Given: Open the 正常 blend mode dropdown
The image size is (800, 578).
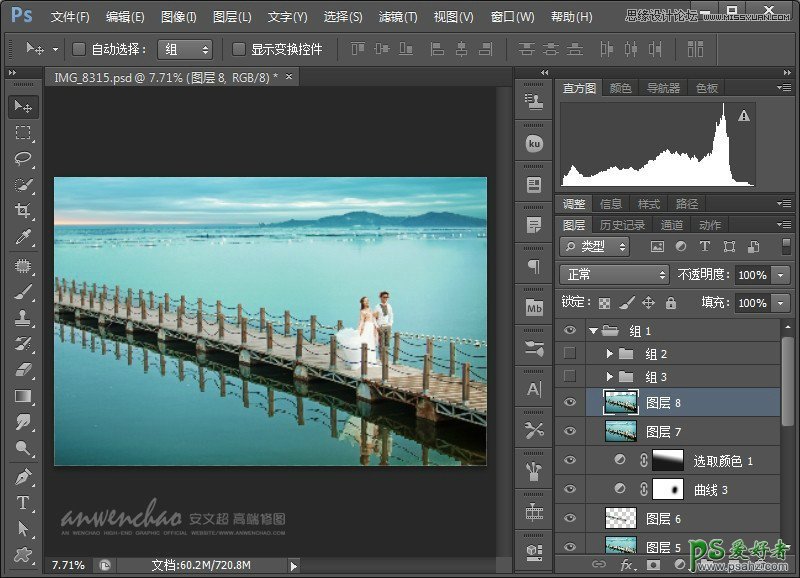Looking at the screenshot, I should 614,274.
